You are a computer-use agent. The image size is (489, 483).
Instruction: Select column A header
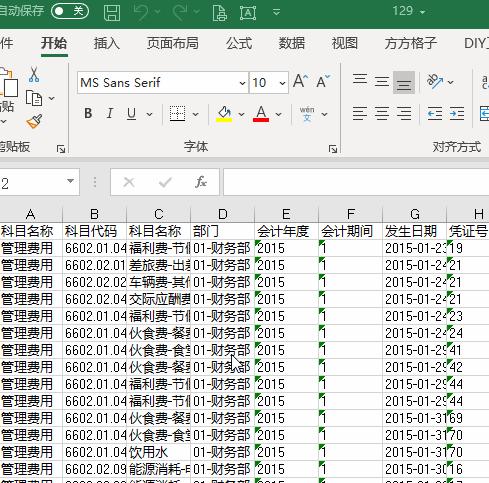click(x=31, y=214)
